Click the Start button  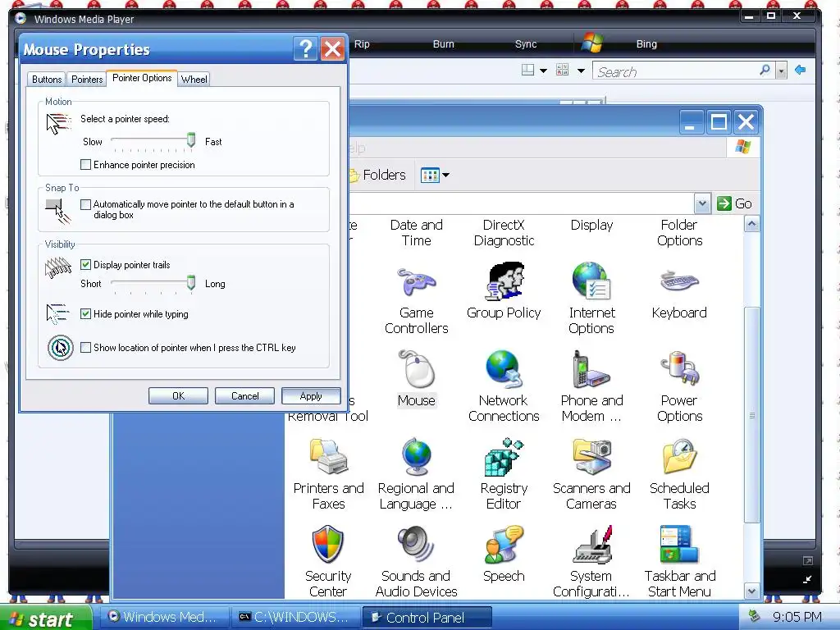click(x=45, y=619)
